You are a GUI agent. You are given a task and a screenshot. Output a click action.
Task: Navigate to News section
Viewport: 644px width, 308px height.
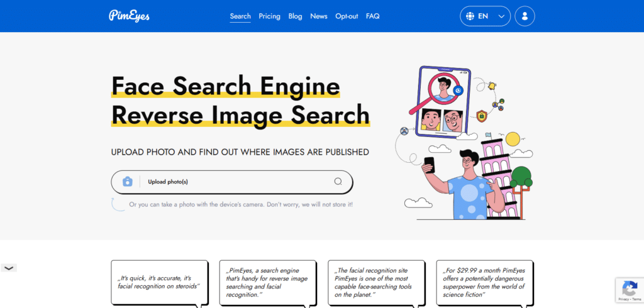[319, 16]
